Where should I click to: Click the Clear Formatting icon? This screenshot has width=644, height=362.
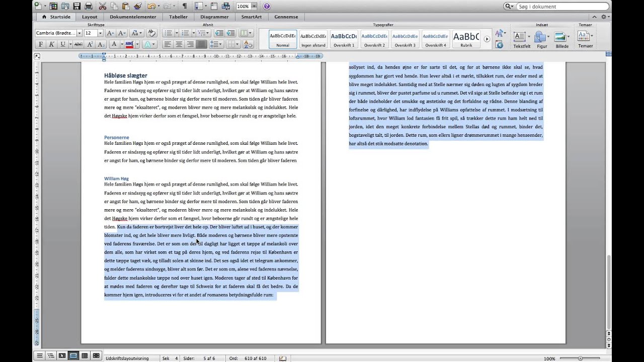coord(152,33)
